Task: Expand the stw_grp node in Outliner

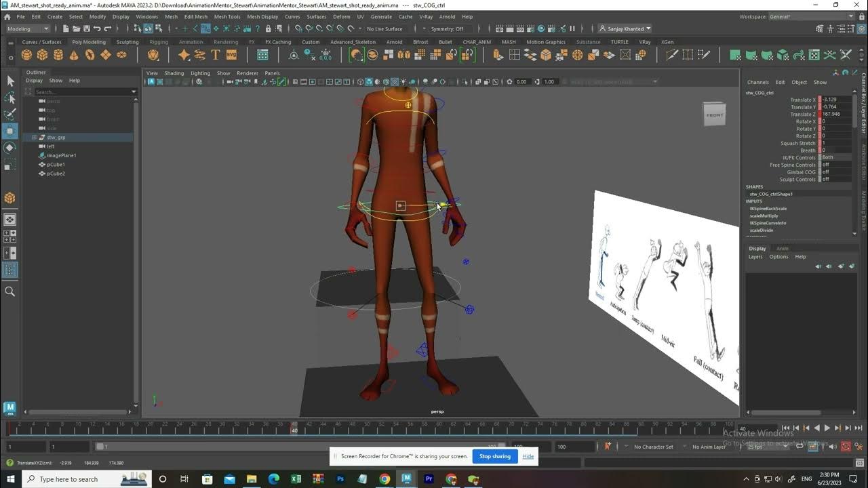Action: pos(34,138)
